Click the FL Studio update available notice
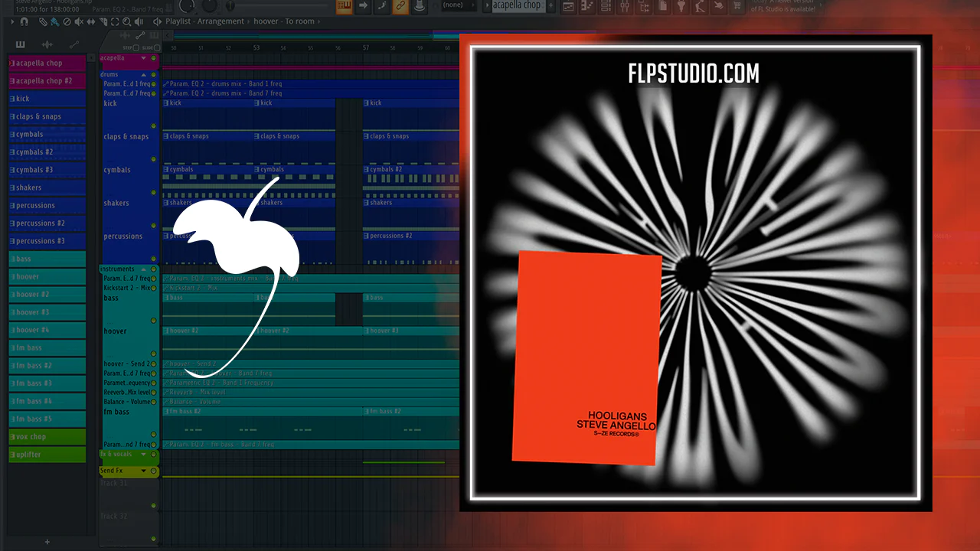This screenshot has width=980, height=551. point(782,6)
